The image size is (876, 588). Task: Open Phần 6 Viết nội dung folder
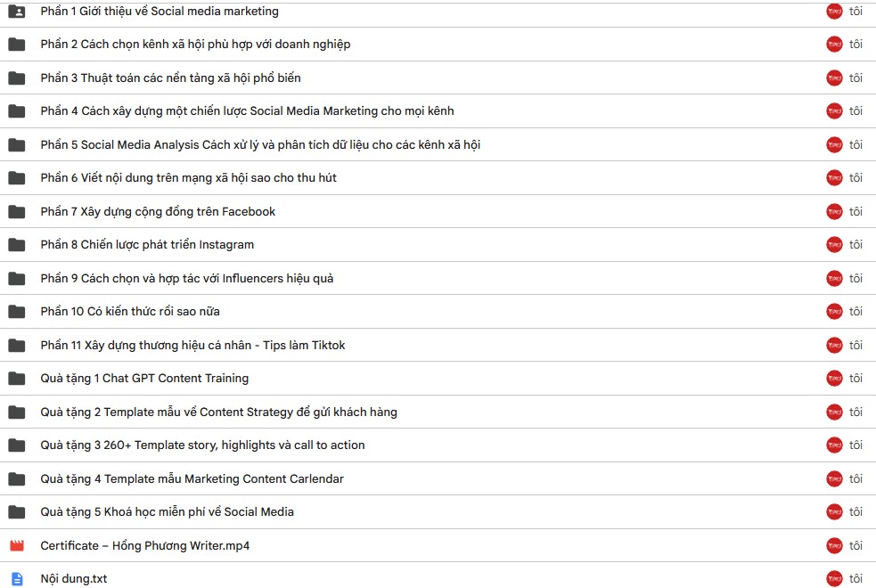point(188,178)
